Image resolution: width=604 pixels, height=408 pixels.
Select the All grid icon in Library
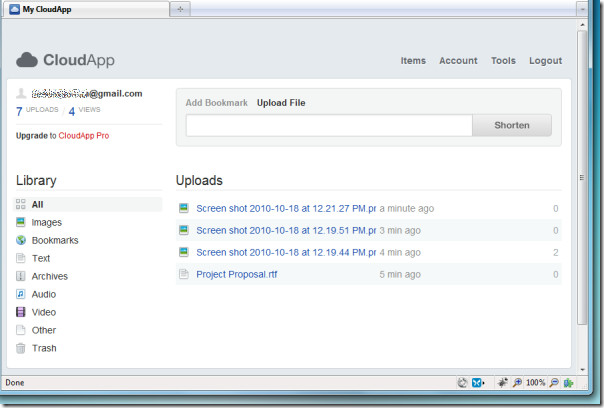point(21,204)
